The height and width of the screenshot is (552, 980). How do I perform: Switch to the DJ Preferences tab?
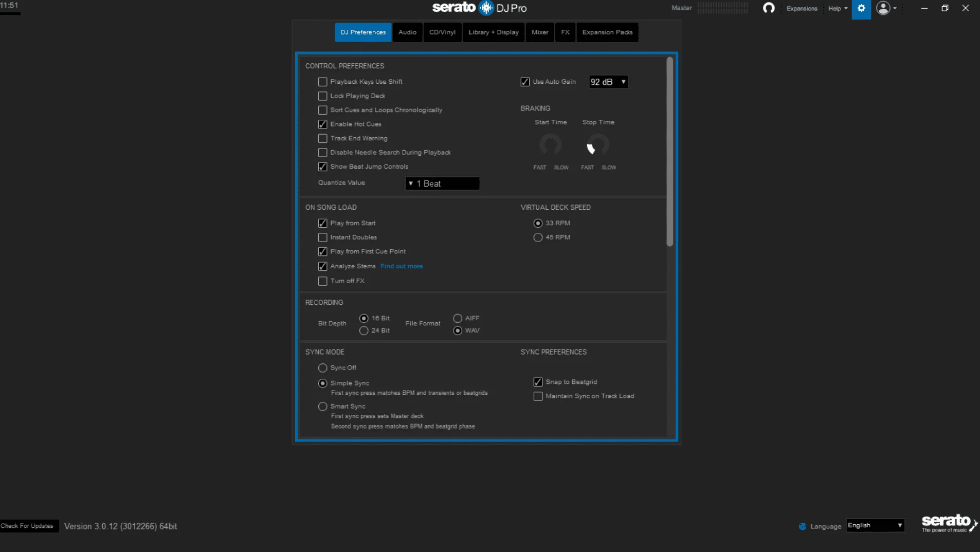coord(363,32)
